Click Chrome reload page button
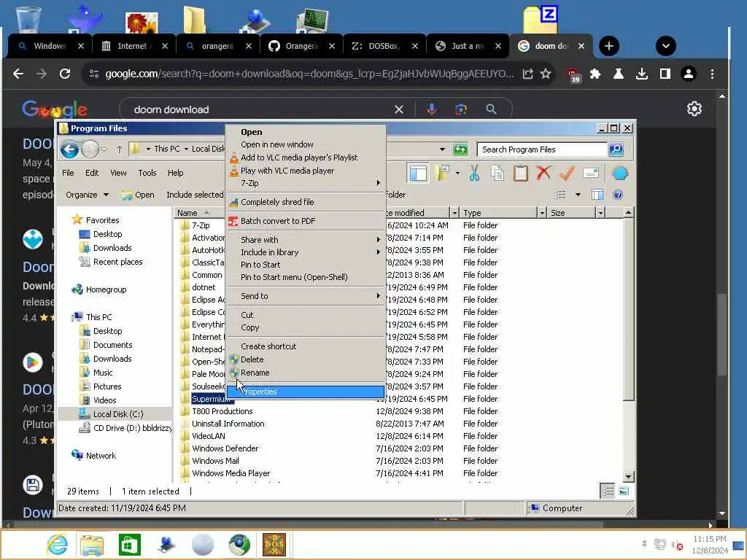Image resolution: width=747 pixels, height=560 pixels. coord(65,74)
